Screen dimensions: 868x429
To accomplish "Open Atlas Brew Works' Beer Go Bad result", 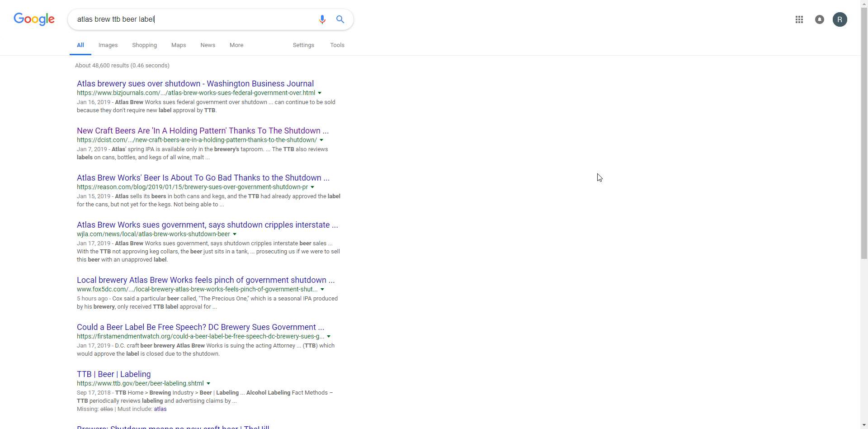I will click(203, 178).
